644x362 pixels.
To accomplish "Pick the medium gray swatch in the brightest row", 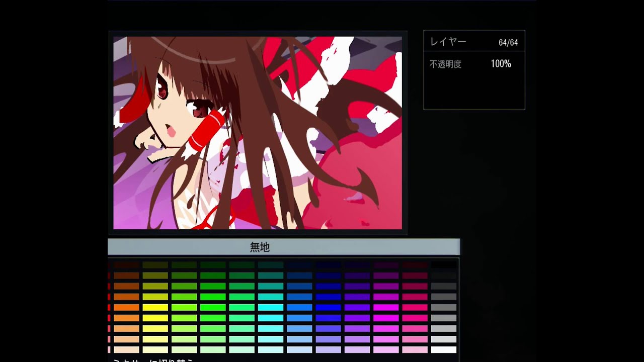I will [444, 307].
